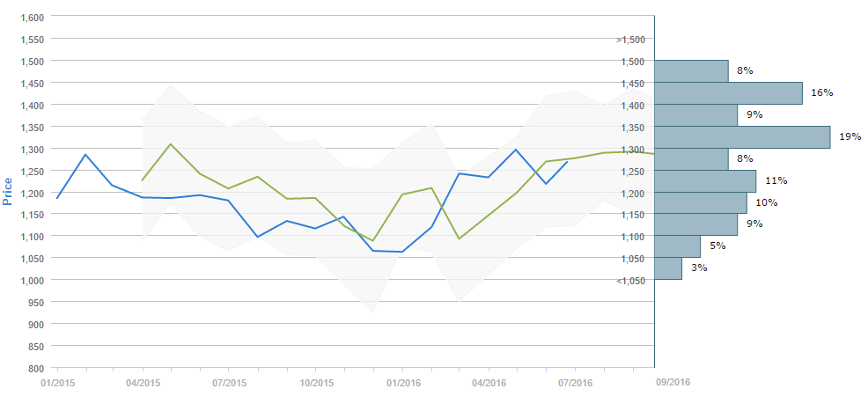This screenshot has width=868, height=396.
Task: Click the 19% histogram bar
Action: [742, 136]
